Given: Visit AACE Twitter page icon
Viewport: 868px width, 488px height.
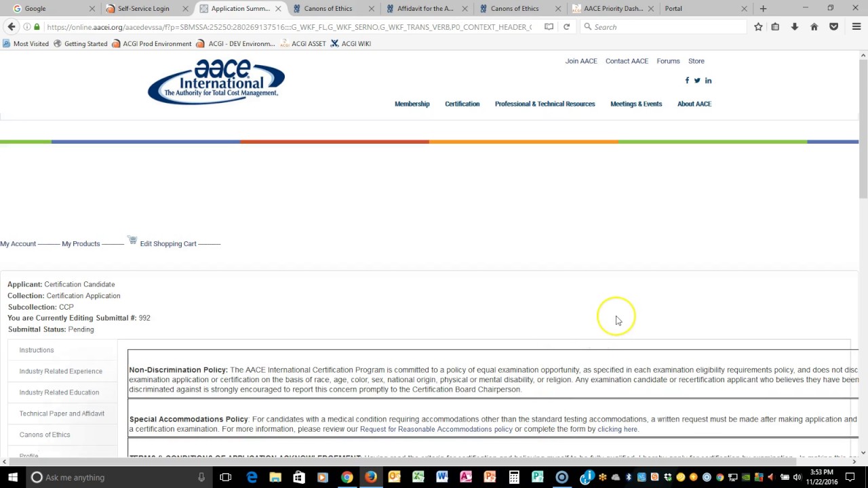Looking at the screenshot, I should [697, 80].
